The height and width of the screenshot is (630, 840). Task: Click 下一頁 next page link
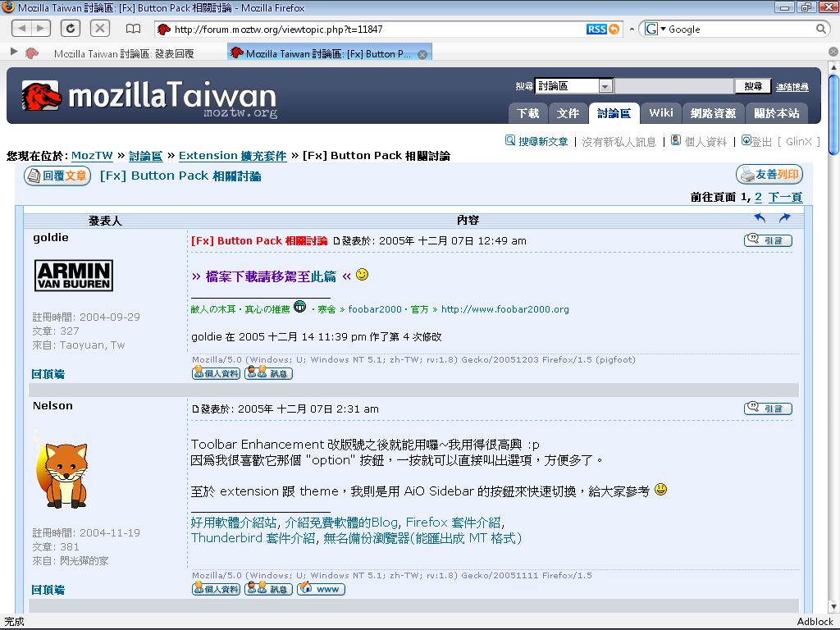(x=785, y=197)
